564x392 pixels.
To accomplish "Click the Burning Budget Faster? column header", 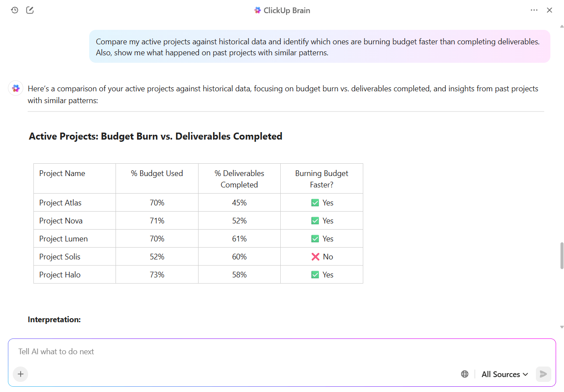I will [x=322, y=179].
